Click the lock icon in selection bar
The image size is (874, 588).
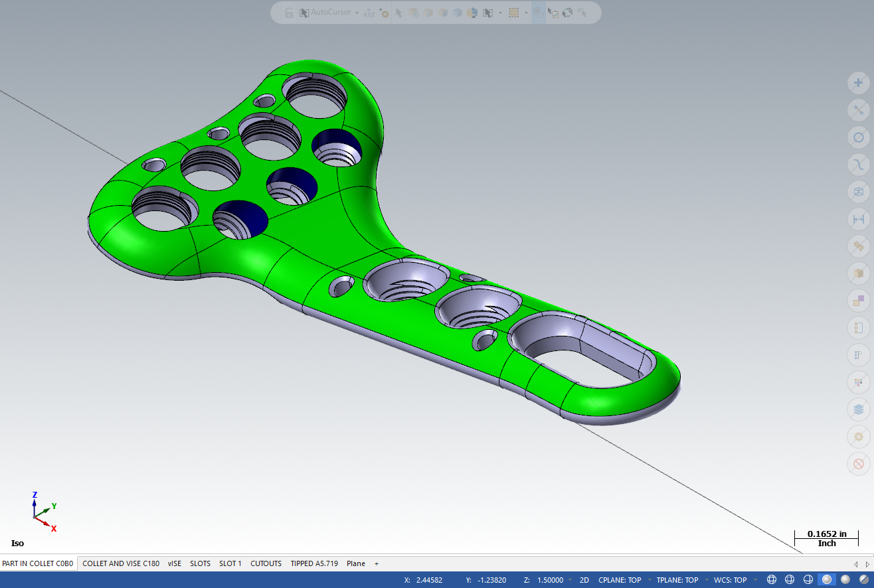click(289, 13)
